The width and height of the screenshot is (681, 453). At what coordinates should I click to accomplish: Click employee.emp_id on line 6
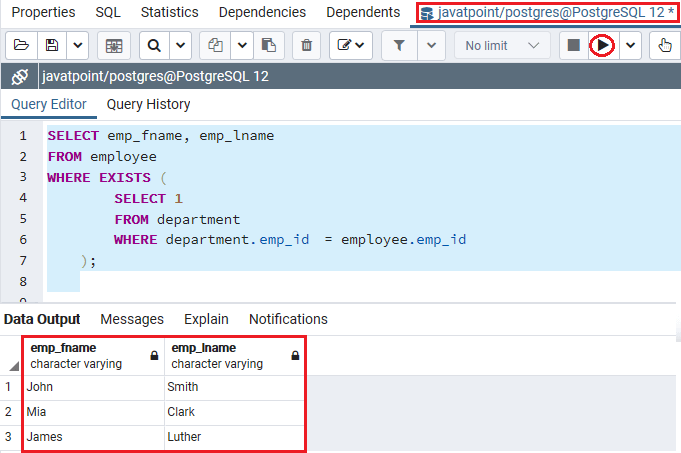click(x=403, y=240)
